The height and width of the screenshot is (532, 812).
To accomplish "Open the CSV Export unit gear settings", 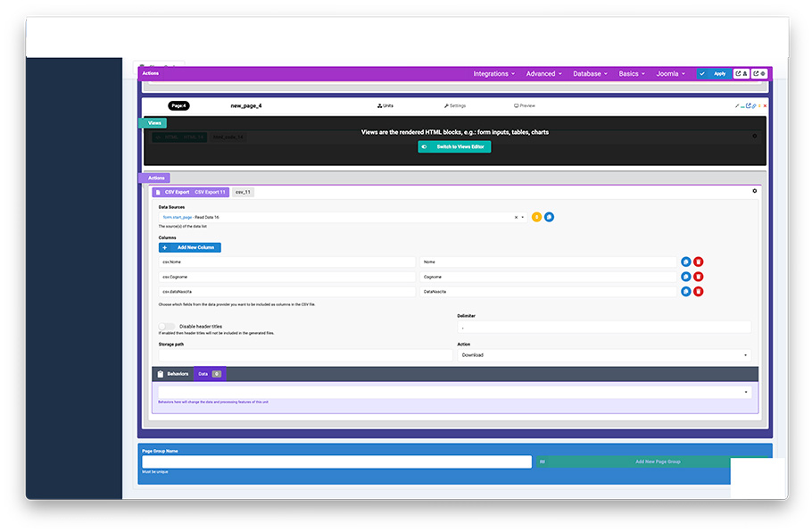I will [755, 191].
